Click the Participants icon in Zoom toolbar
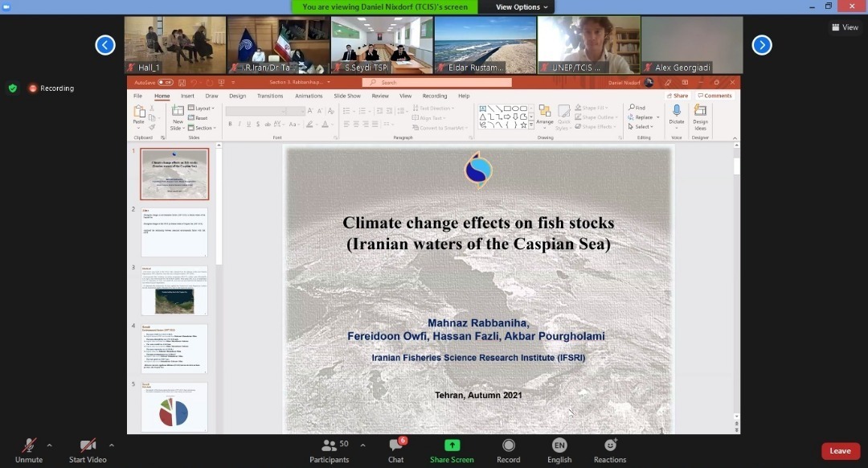 pos(330,445)
